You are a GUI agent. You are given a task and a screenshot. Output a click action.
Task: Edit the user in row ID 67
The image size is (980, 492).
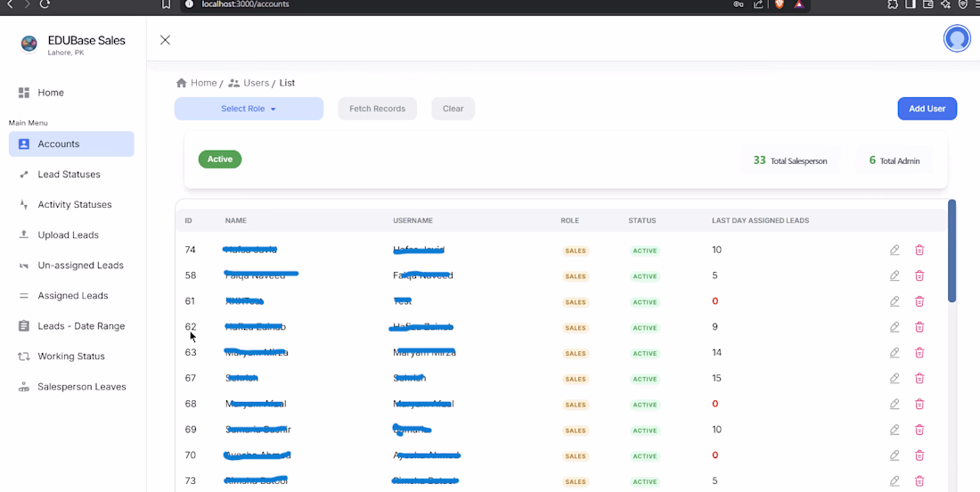click(894, 378)
